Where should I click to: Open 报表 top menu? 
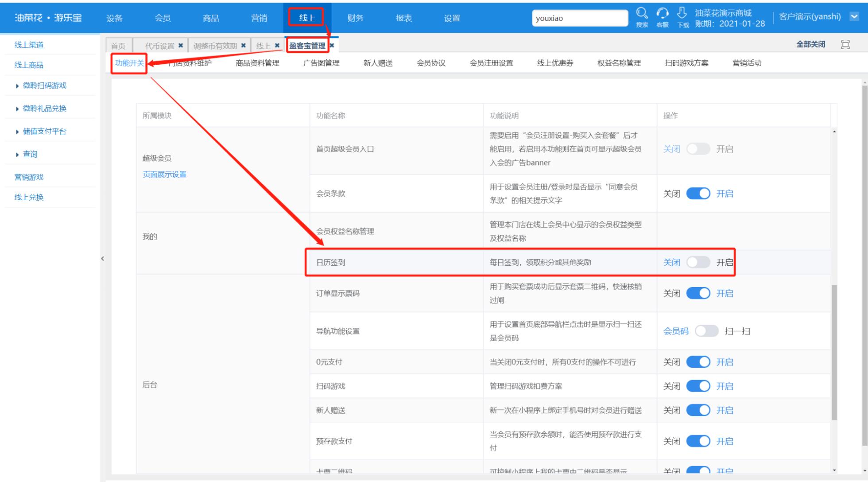pos(404,18)
